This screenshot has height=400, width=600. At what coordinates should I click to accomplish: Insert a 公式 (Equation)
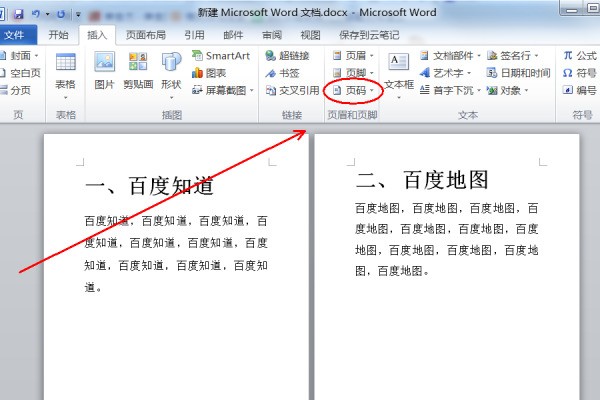tap(580, 56)
